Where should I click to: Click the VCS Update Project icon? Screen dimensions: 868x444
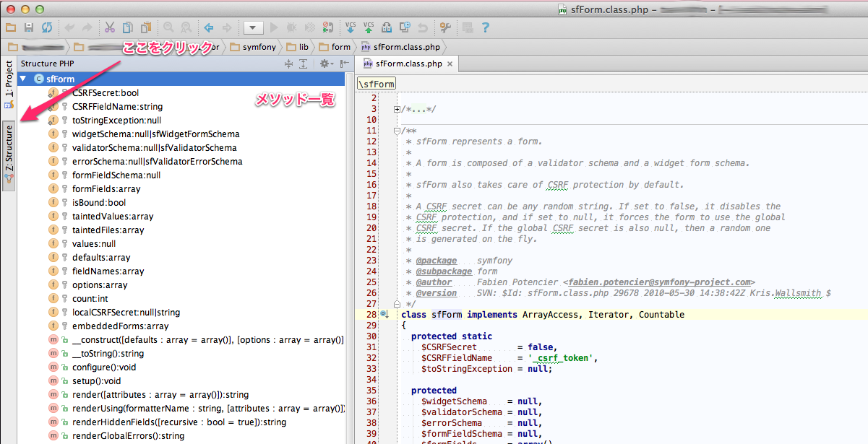(x=351, y=28)
